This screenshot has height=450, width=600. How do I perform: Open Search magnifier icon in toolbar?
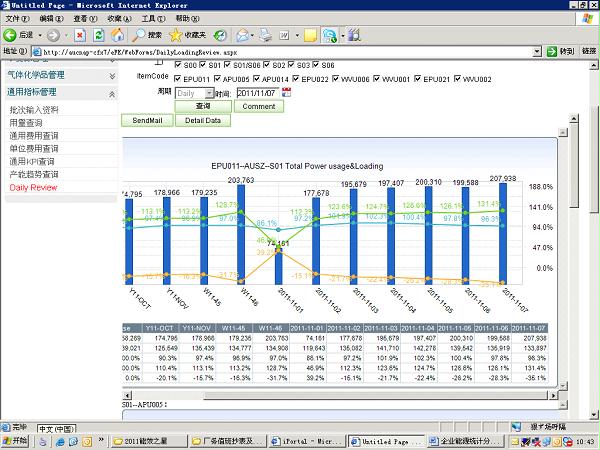[139, 35]
